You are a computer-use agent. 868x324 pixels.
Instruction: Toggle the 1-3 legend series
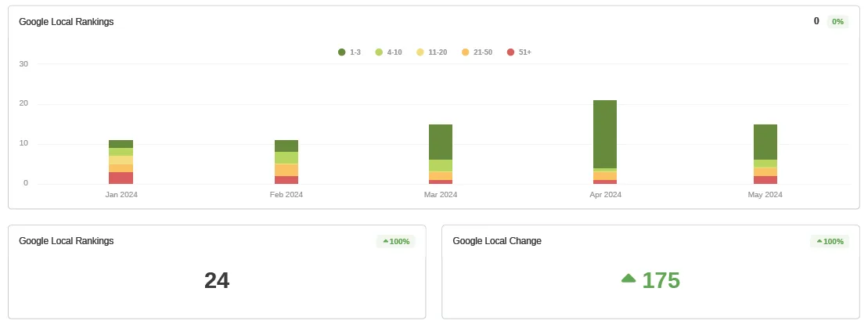click(349, 52)
